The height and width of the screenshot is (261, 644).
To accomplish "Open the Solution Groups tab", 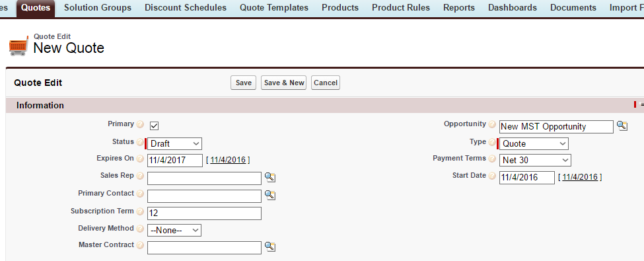I will coord(98,8).
